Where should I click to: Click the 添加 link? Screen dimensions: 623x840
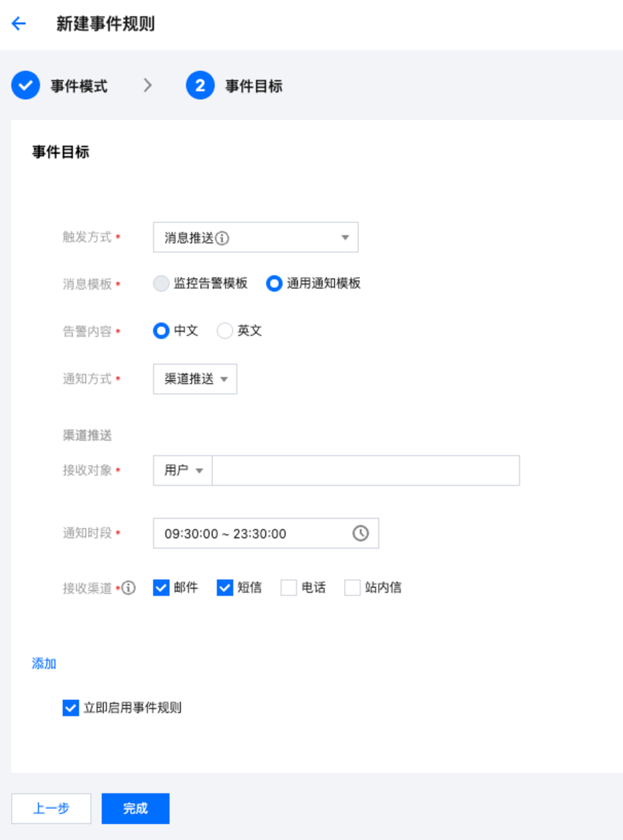44,664
